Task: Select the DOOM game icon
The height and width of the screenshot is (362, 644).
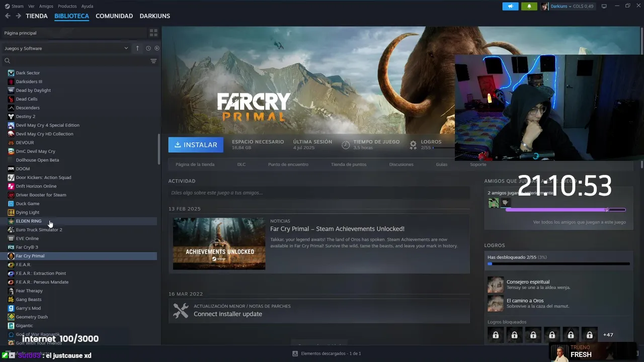Action: click(x=11, y=169)
